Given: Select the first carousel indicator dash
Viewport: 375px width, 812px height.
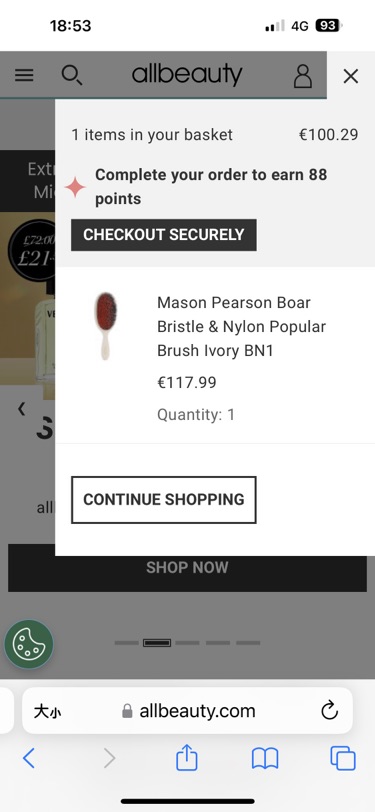Looking at the screenshot, I should [x=126, y=643].
